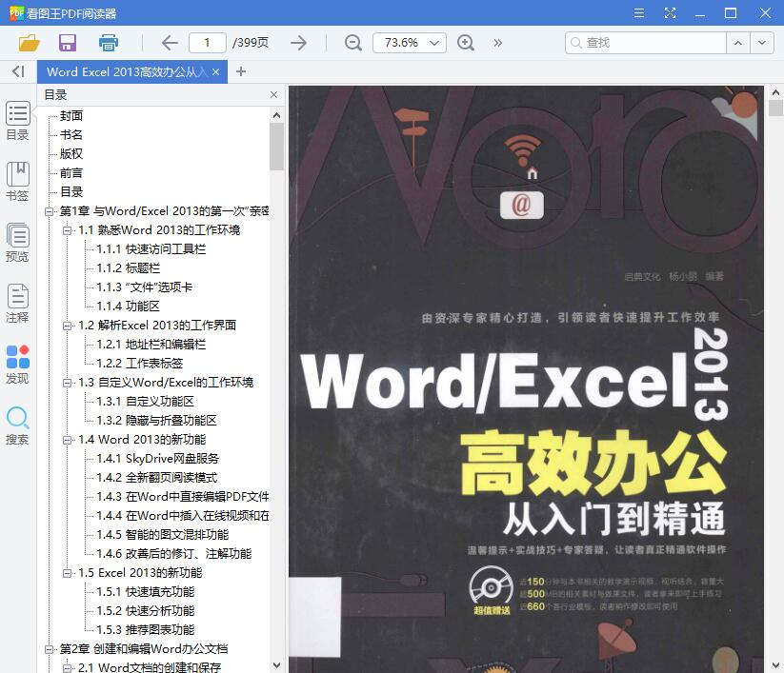Open the 书签 bookmarks panel
This screenshot has height=673, width=784.
coord(17,182)
